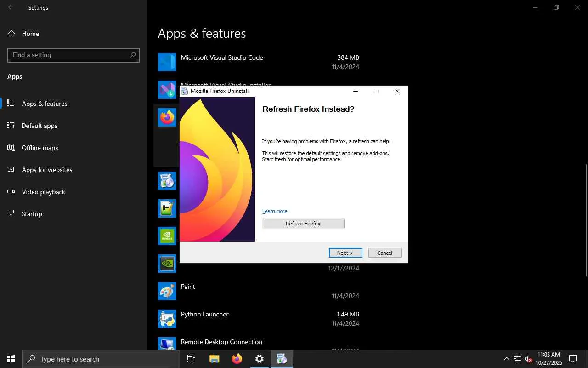
Task: Click the Notepad++ app icon in list
Action: click(167, 208)
